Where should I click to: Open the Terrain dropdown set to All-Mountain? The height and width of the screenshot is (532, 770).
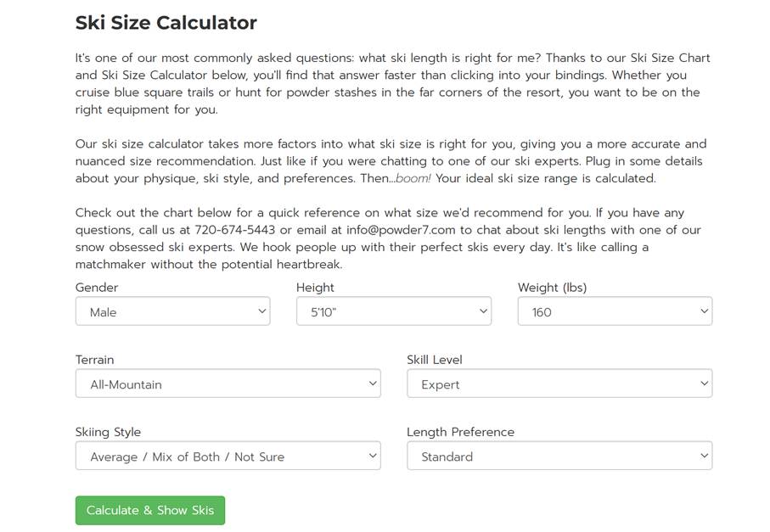click(x=228, y=384)
